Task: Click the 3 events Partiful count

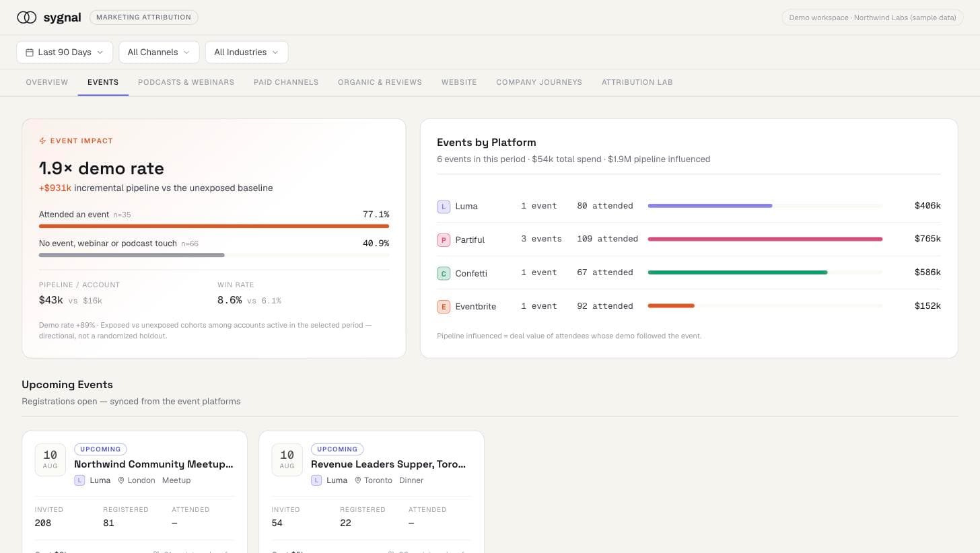Action: pyautogui.click(x=541, y=239)
